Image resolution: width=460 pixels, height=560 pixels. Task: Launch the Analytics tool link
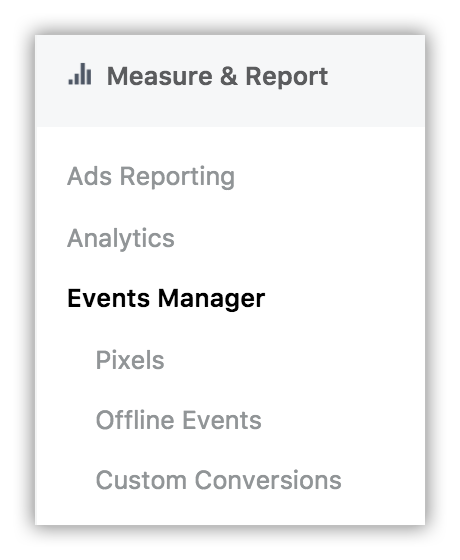pos(121,238)
